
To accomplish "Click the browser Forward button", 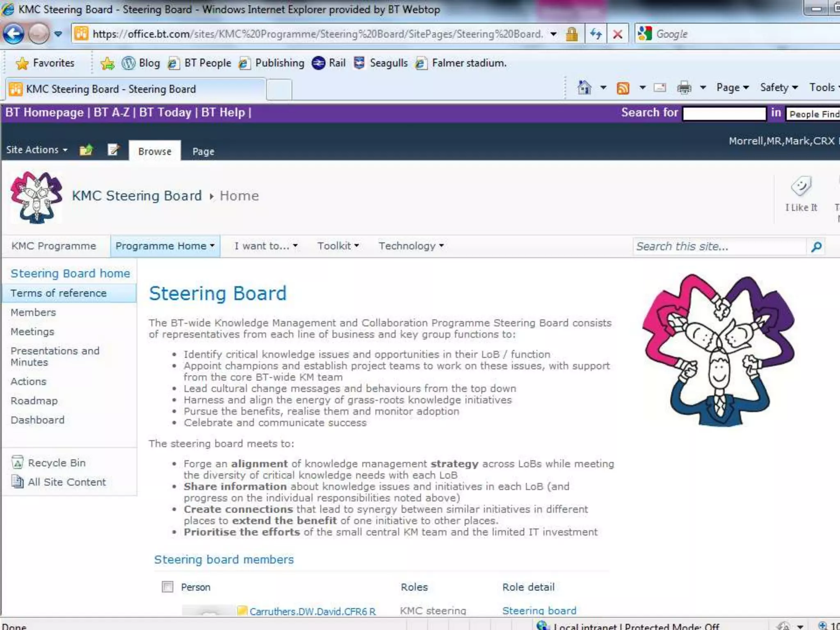I will [x=39, y=34].
